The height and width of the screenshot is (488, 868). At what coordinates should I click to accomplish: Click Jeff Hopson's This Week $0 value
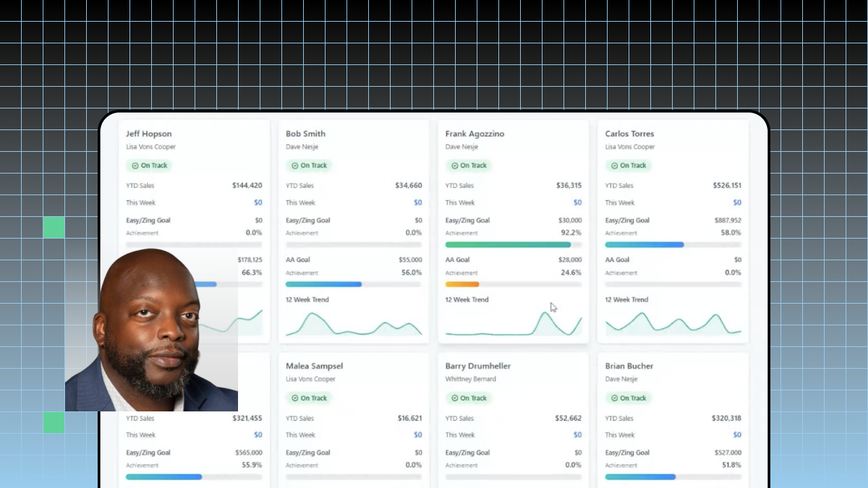pos(258,203)
